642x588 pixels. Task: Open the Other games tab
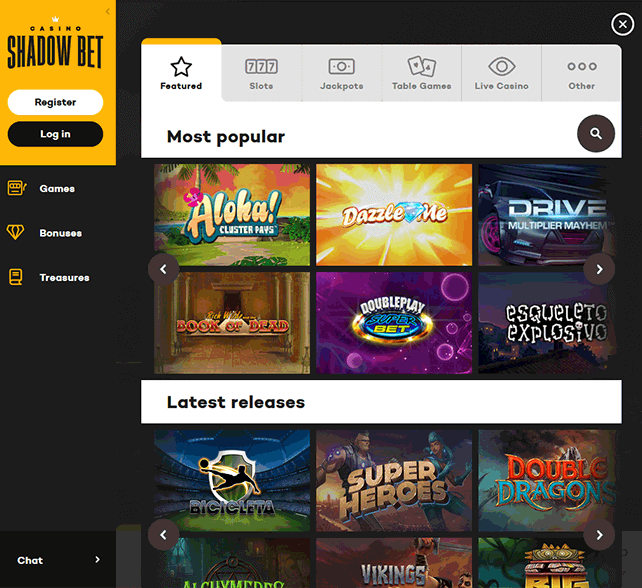(581, 73)
